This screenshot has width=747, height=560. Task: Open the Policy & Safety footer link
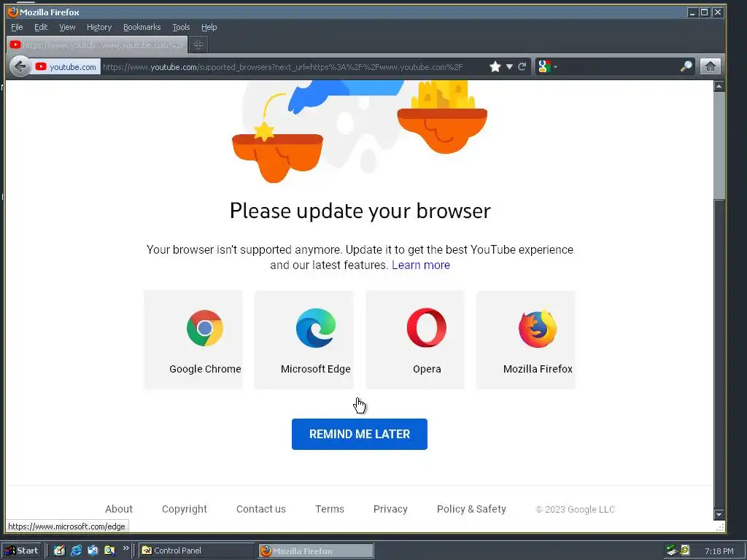point(471,509)
